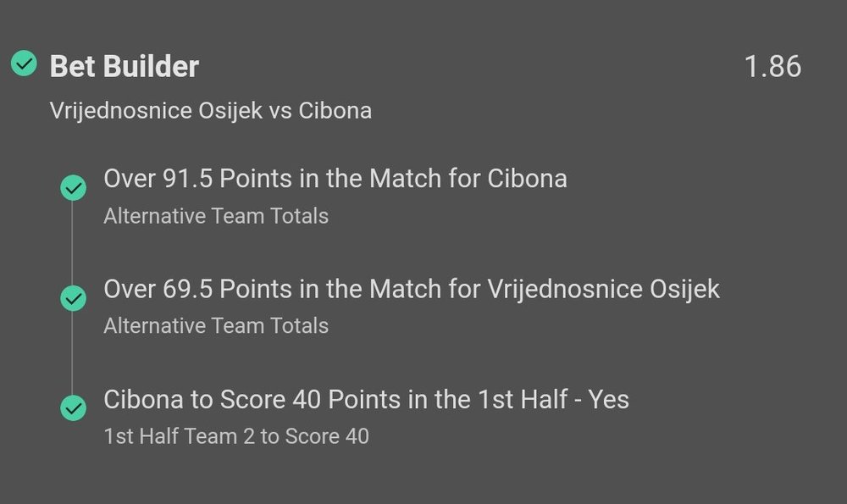847x504 pixels.
Task: Tap the Yes outcome in the 1st Half selection
Action: tap(609, 400)
